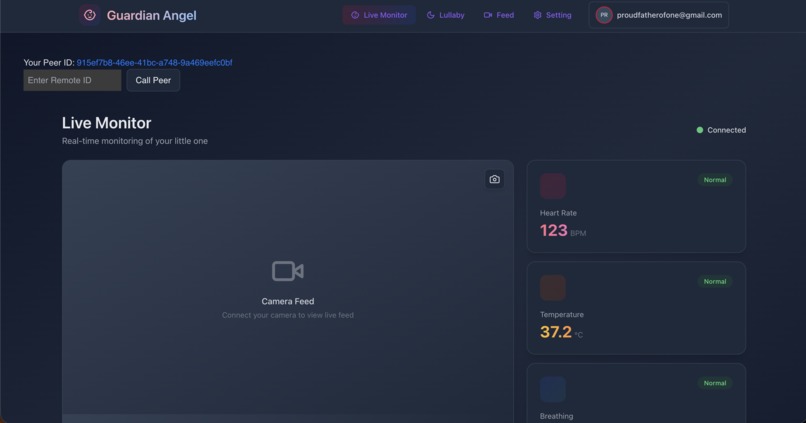806x423 pixels.
Task: Click the Call Peer button
Action: point(153,80)
